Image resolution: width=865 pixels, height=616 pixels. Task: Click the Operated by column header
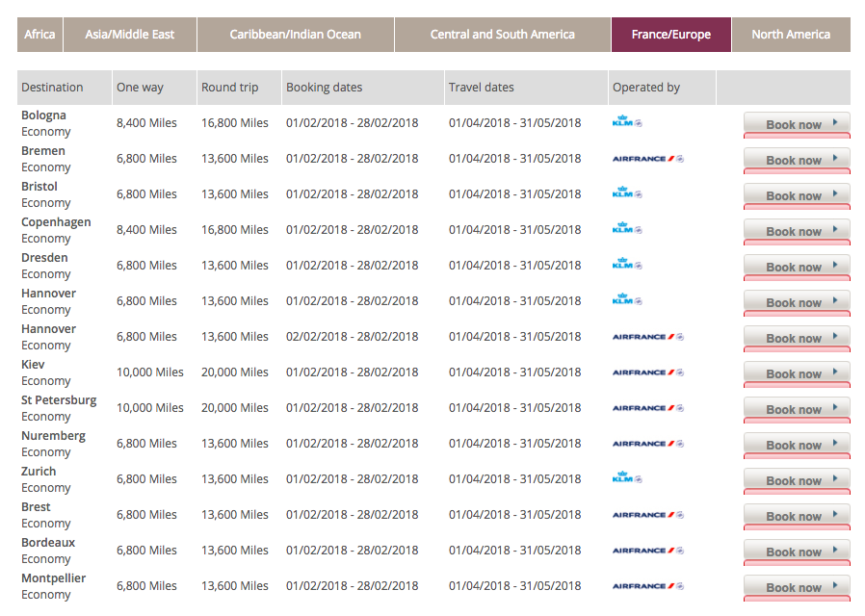[662, 87]
